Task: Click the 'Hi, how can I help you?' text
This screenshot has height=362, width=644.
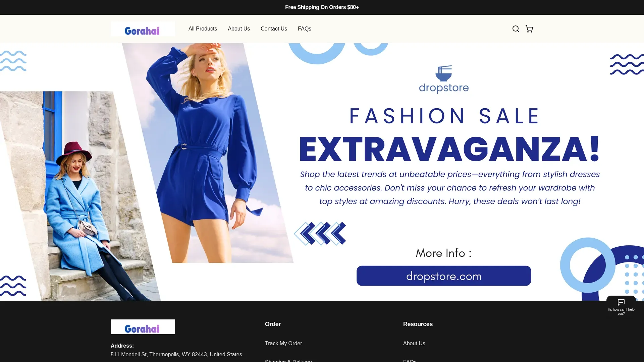Action: (621, 312)
